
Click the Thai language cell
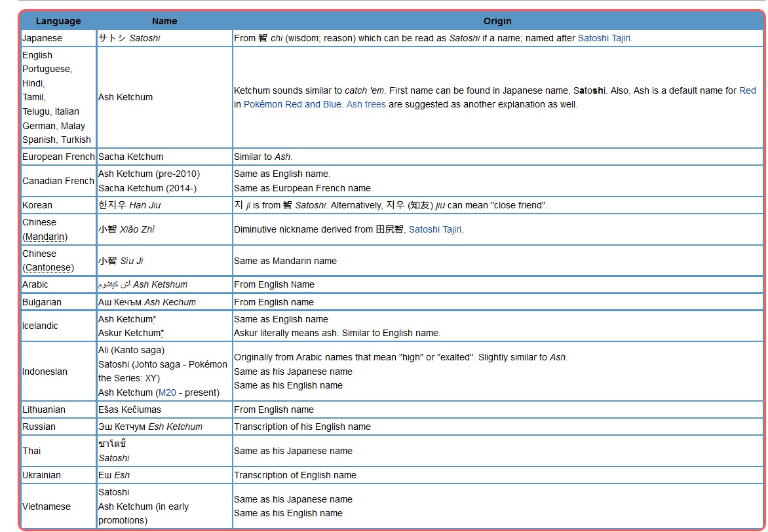tap(58, 451)
